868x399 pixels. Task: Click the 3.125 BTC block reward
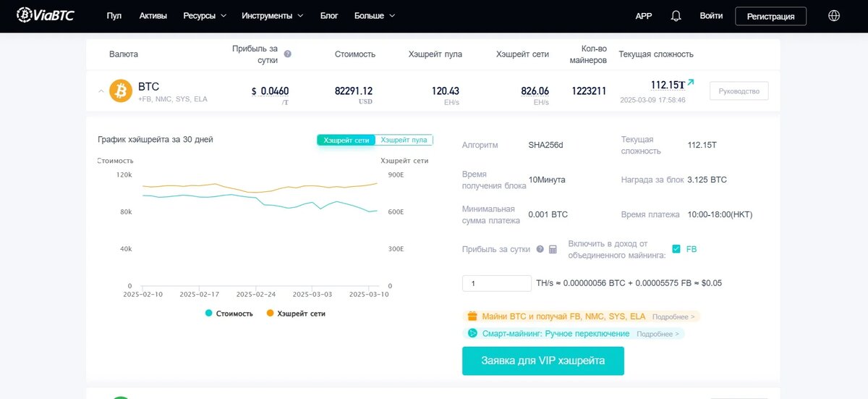pos(707,180)
